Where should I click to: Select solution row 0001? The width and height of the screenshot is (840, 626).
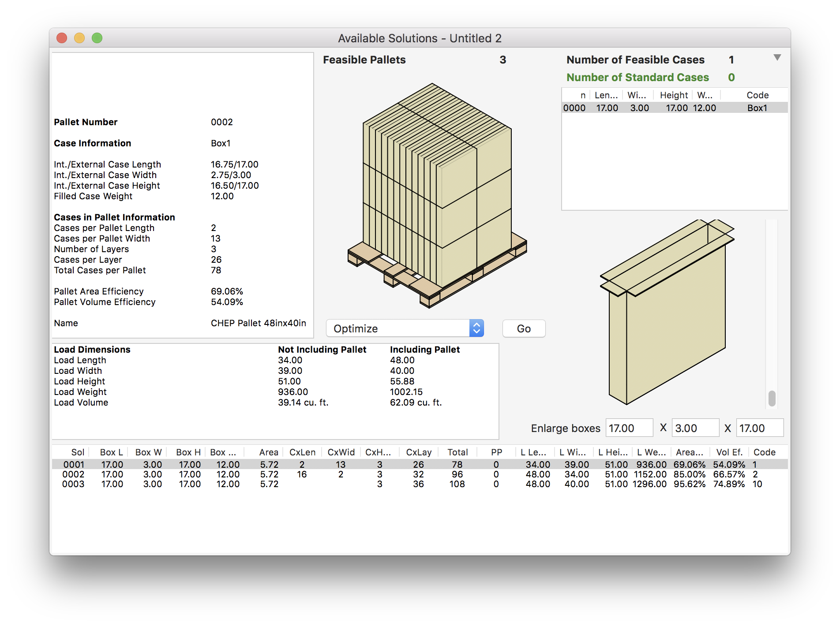tap(420, 464)
